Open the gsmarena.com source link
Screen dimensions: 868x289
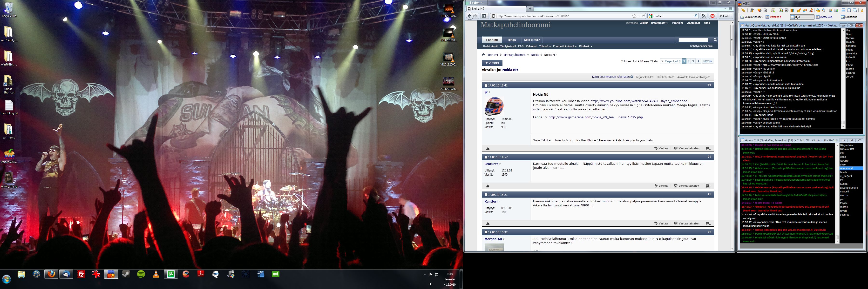pos(595,118)
